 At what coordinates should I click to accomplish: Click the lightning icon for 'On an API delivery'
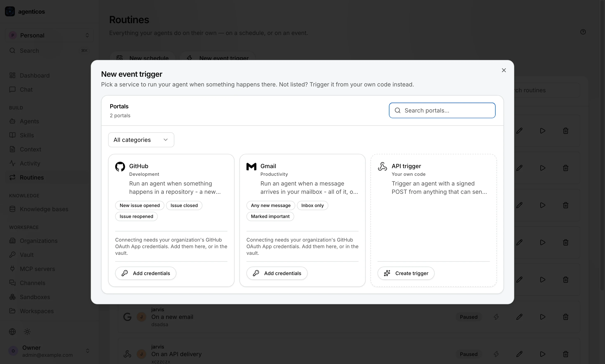[496, 354]
